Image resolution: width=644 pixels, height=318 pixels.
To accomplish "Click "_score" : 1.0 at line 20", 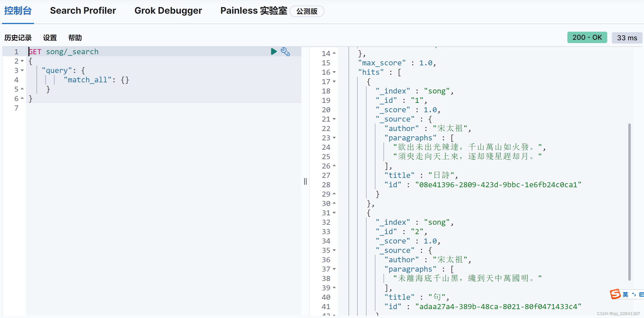I will coord(408,110).
